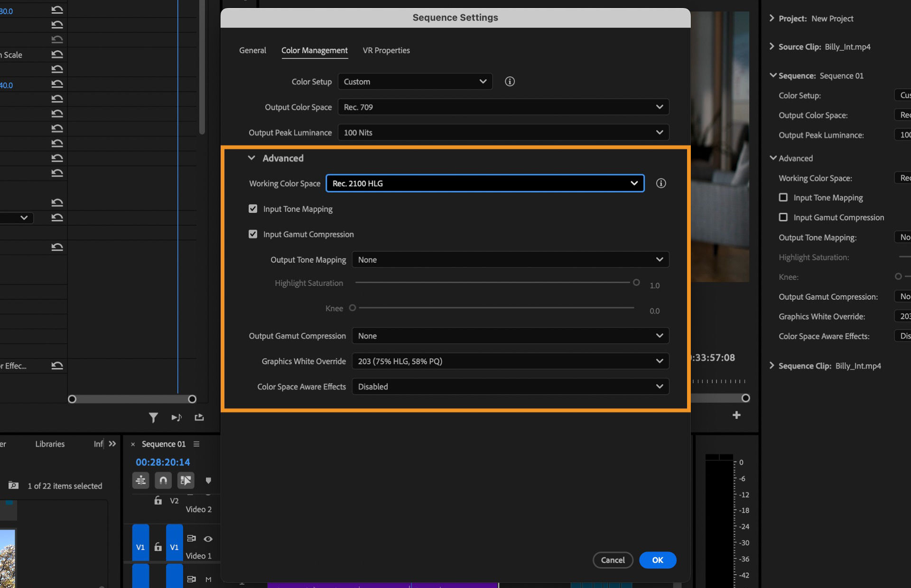Expand Sequence Clip: Billy_Int.mp4 in the sidebar
Viewport: 911px width, 588px height.
click(771, 366)
